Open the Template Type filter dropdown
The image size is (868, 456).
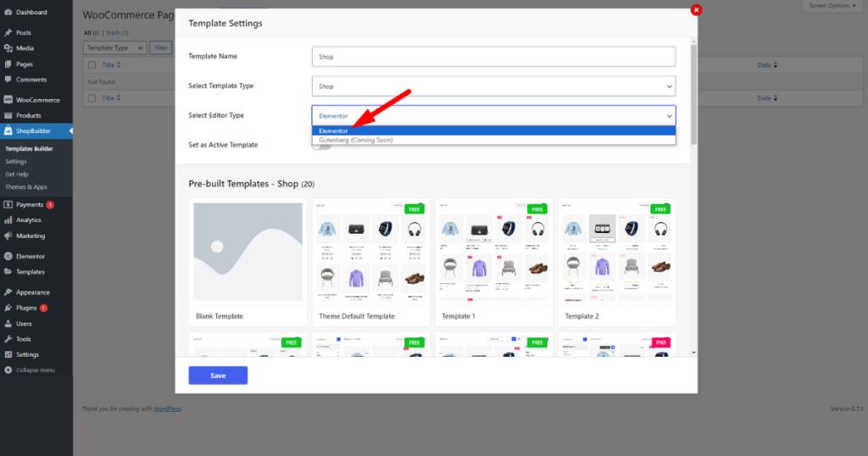[x=114, y=48]
